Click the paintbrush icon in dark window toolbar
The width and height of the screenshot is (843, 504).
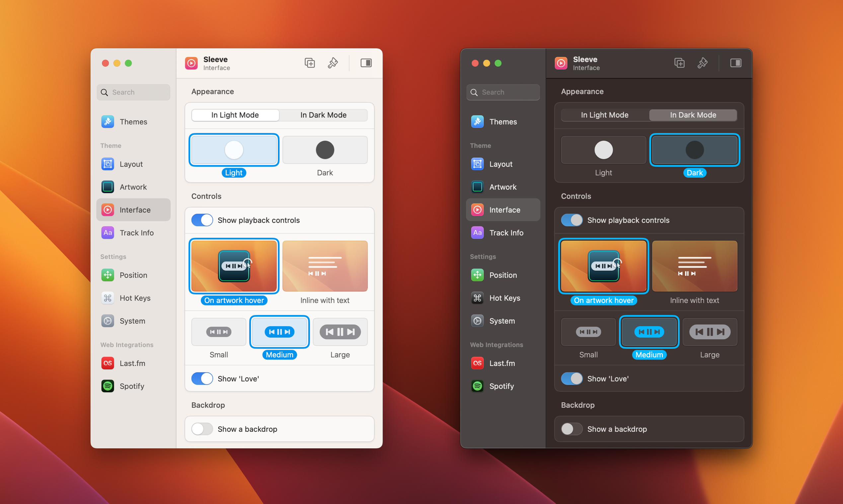[702, 63]
